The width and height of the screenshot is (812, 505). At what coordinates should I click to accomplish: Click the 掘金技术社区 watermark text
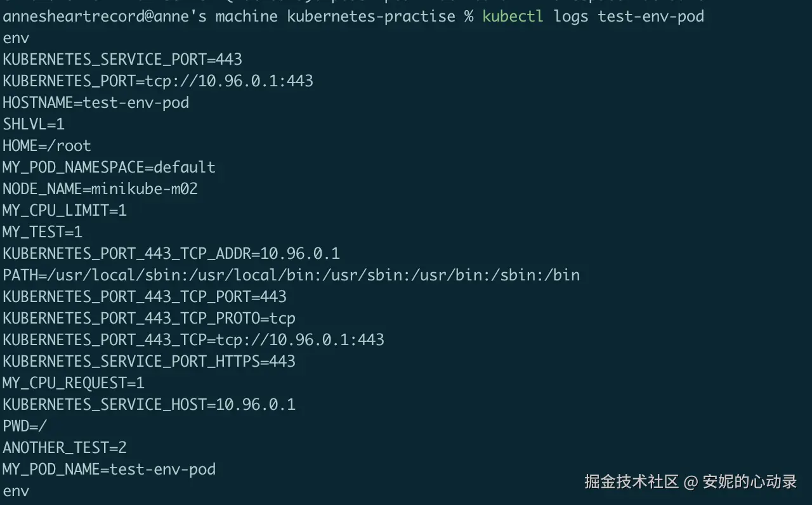point(631,482)
